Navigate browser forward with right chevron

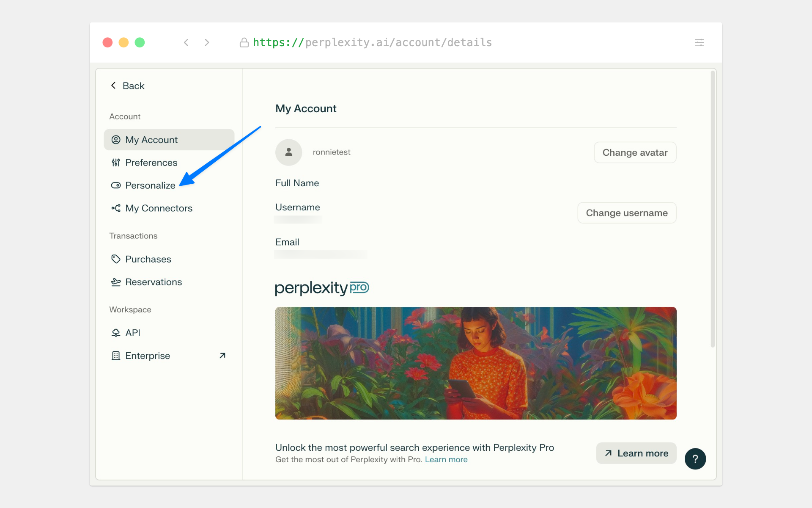click(207, 42)
